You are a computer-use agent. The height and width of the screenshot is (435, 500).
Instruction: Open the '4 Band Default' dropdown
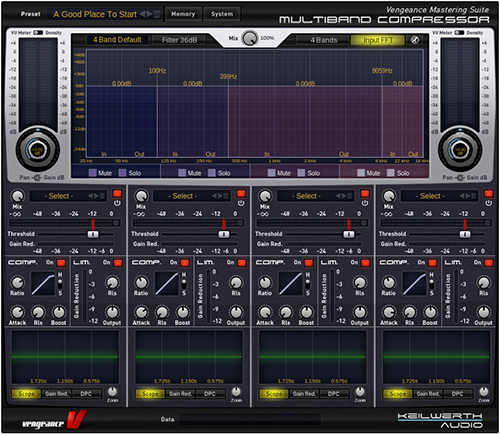coord(117,40)
